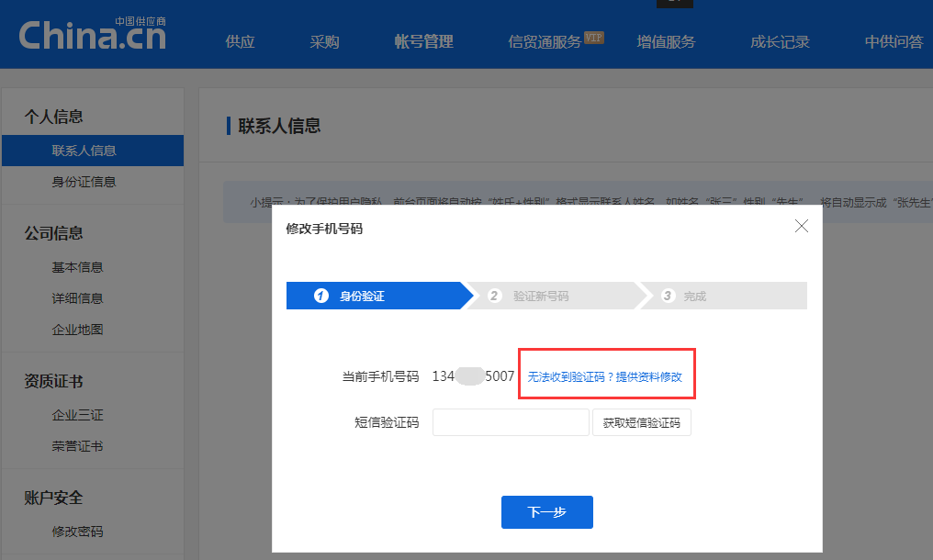Image resolution: width=933 pixels, height=560 pixels.
Task: Open the 供应 menu
Action: [240, 41]
